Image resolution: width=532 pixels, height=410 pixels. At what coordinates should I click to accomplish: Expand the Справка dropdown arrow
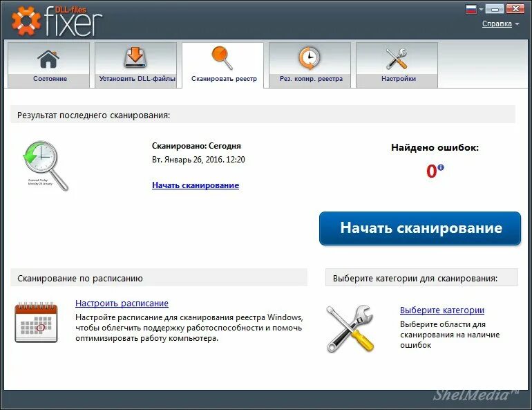517,24
